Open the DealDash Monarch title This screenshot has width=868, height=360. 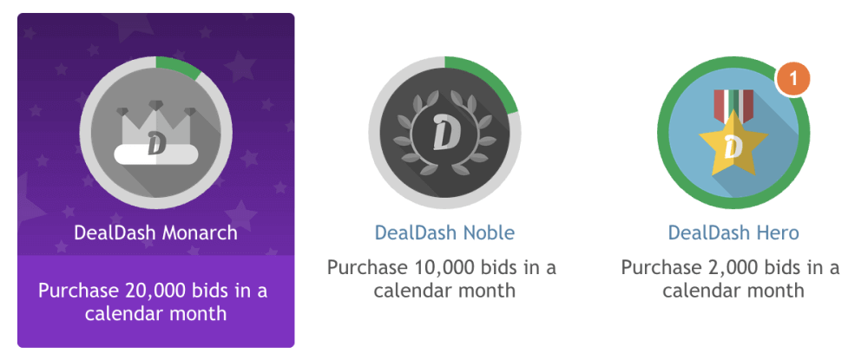coord(156,233)
